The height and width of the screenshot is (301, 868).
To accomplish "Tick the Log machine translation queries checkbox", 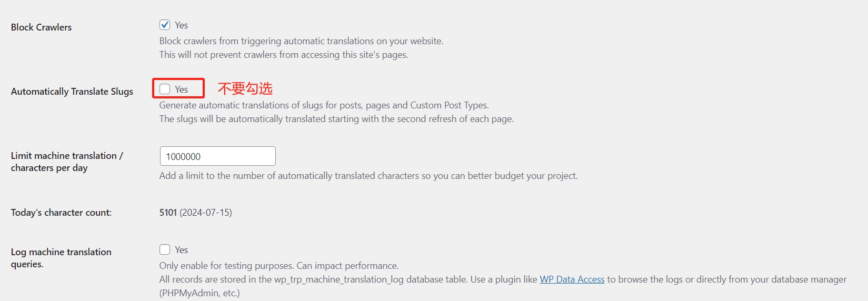I will (165, 249).
